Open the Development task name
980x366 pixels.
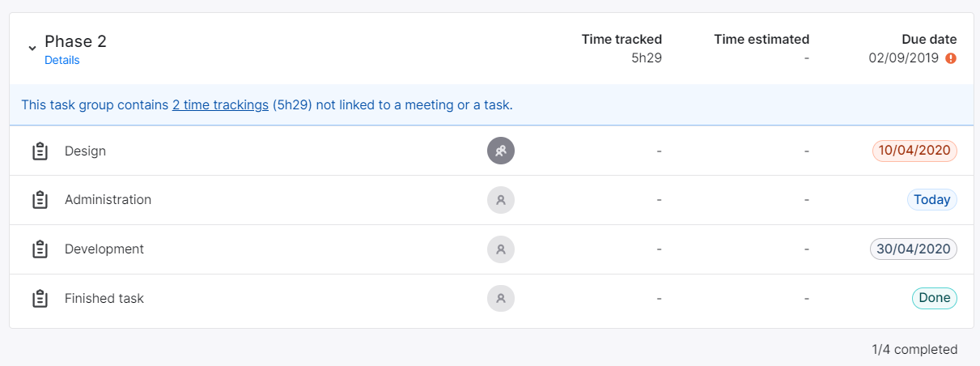pyautogui.click(x=104, y=249)
